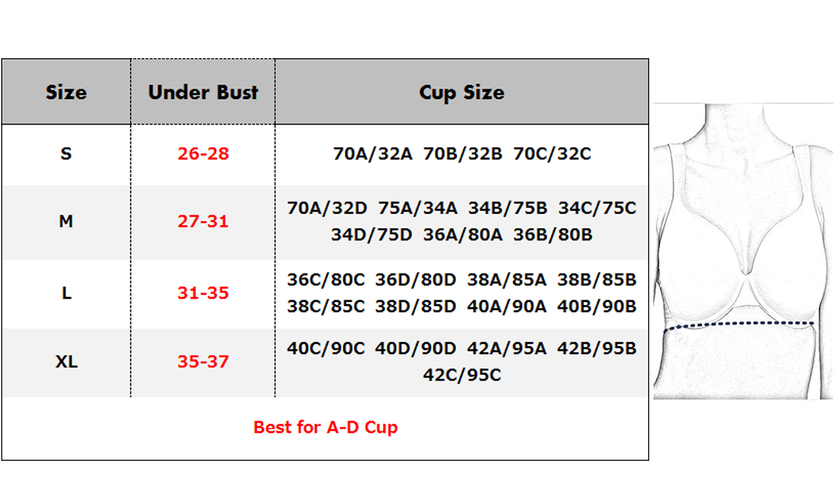Screen dimensions: 840x504
Task: Click the 34D/75D cup size entry
Action: [x=371, y=235]
